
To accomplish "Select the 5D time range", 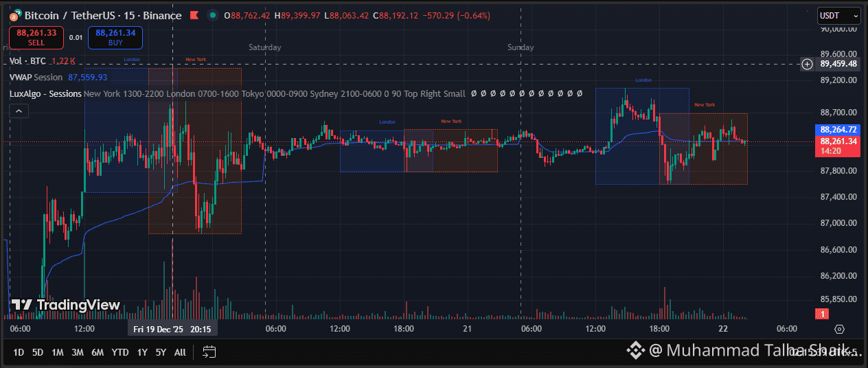I will click(38, 352).
